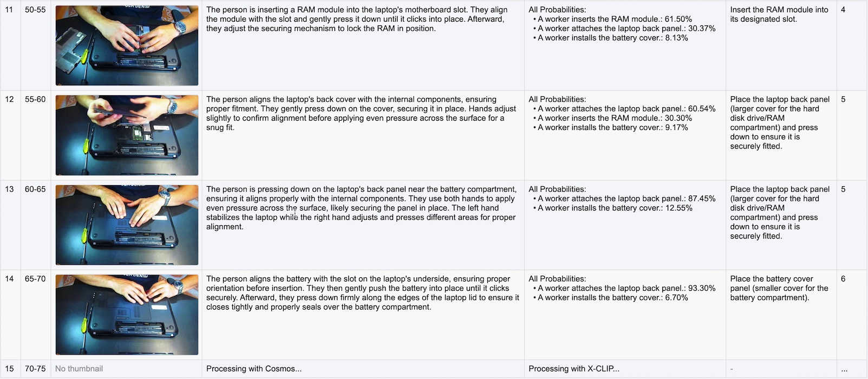Screen dimensions: 868x379
Task: Select the 61.50% RAM module probability line
Action: 615,19
